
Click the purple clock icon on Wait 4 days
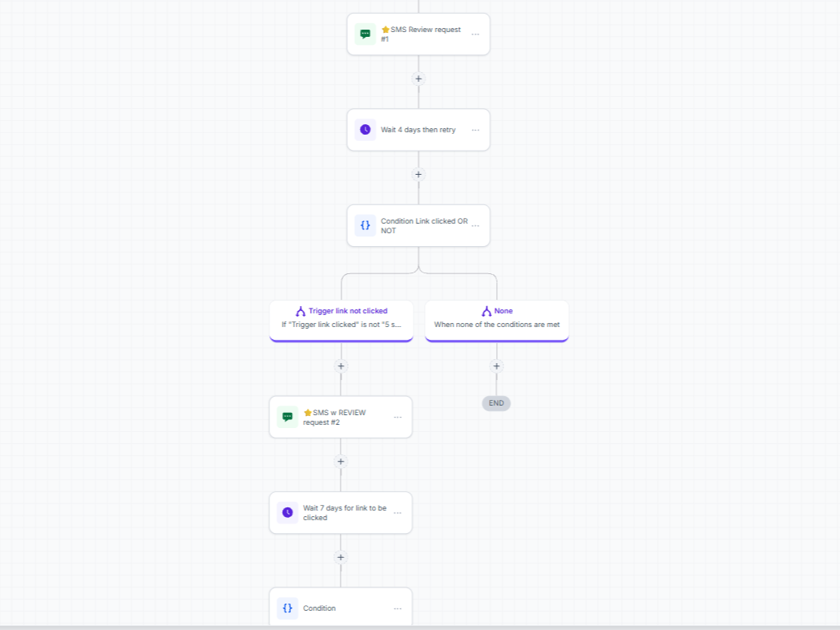(x=365, y=130)
